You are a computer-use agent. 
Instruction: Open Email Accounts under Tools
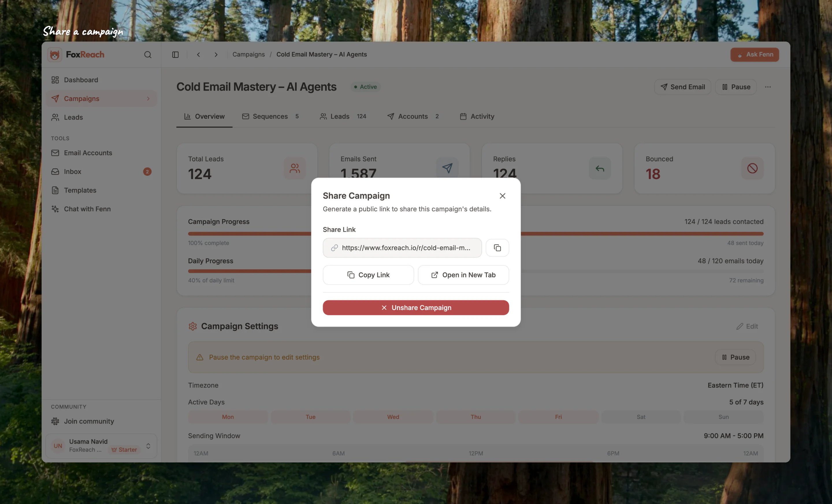[x=101, y=153]
